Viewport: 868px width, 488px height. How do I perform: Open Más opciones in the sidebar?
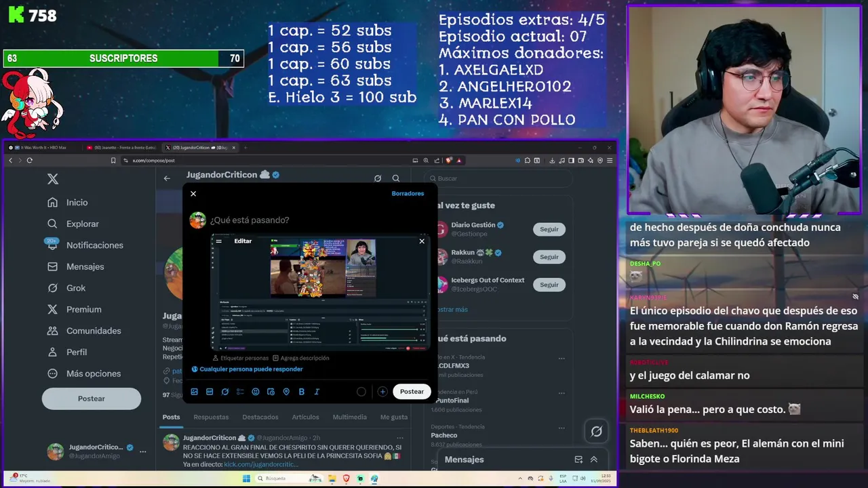pos(84,373)
